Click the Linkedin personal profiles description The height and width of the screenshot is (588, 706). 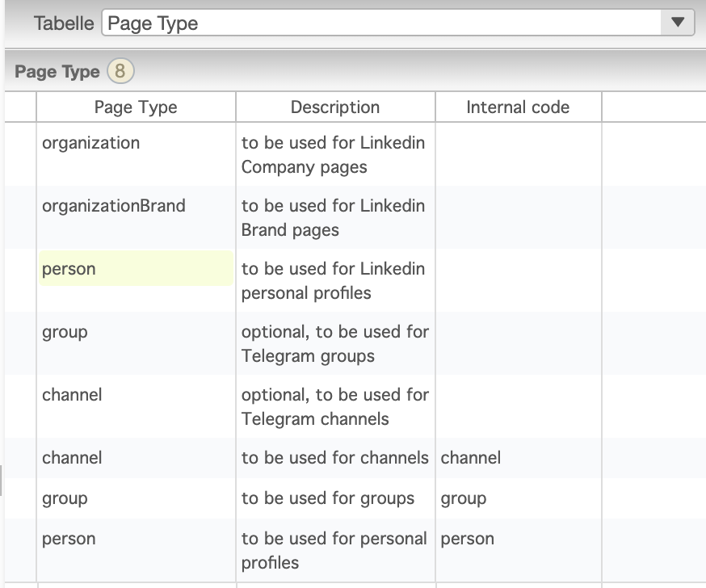pyautogui.click(x=333, y=281)
